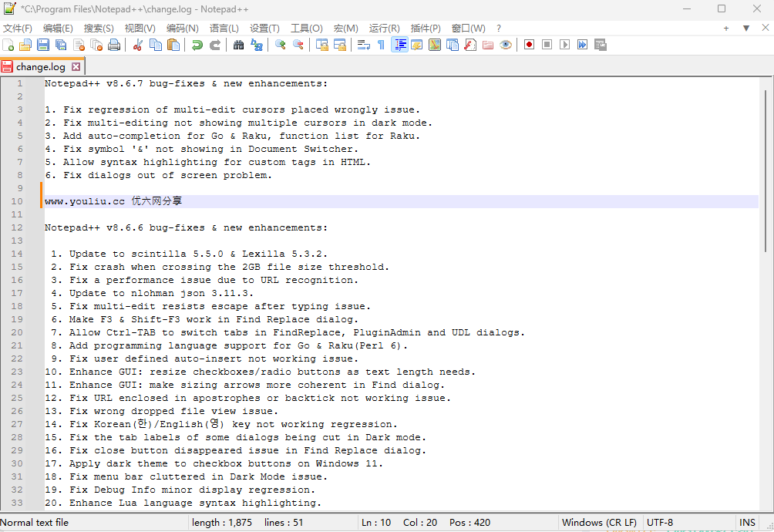The image size is (774, 532).
Task: Open the Replace dialog icon
Action: pos(257,45)
